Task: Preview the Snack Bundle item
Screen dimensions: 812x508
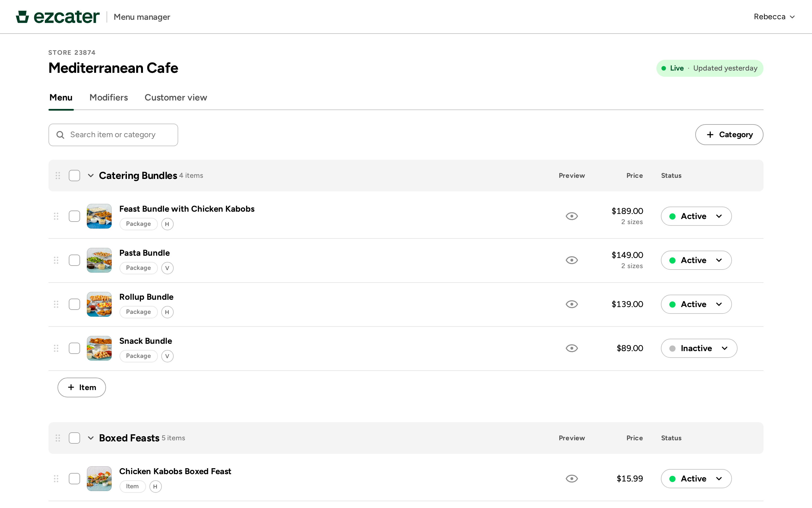Action: click(572, 348)
